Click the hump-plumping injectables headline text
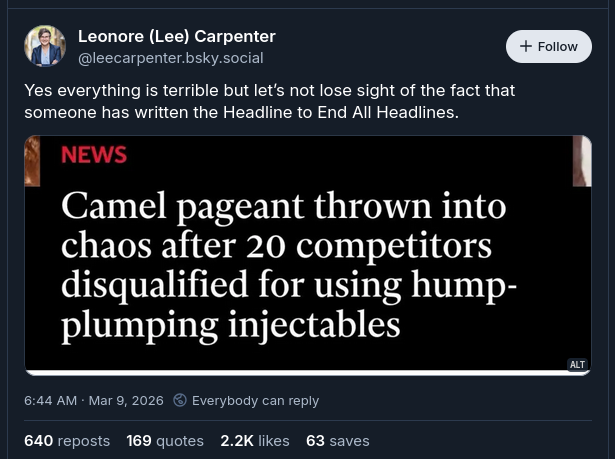The height and width of the screenshot is (459, 615). 230,323
